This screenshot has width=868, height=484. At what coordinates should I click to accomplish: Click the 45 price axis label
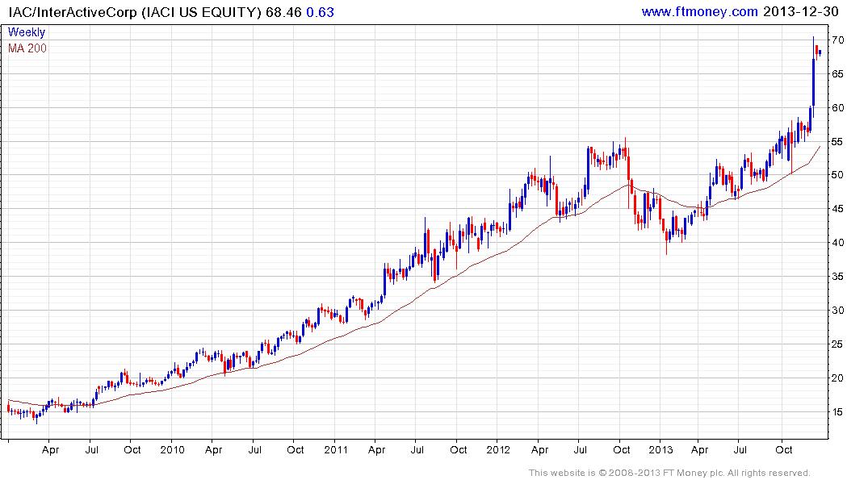(837, 209)
